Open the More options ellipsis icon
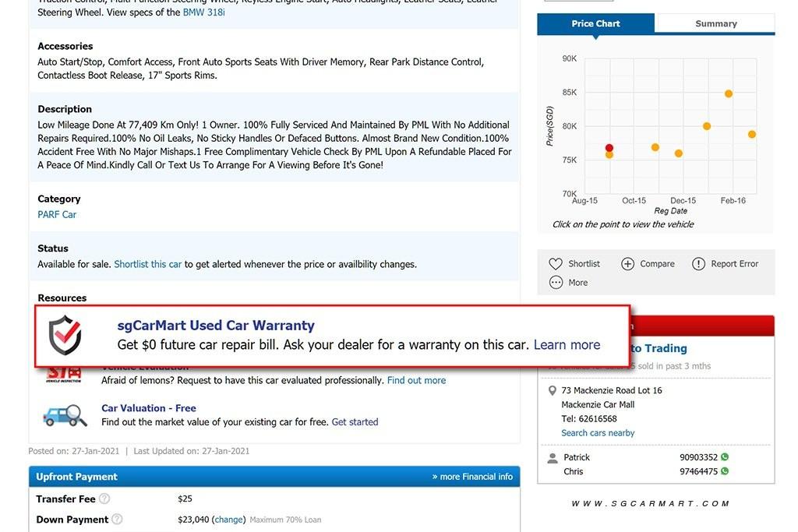The width and height of the screenshot is (798, 532). (x=556, y=283)
